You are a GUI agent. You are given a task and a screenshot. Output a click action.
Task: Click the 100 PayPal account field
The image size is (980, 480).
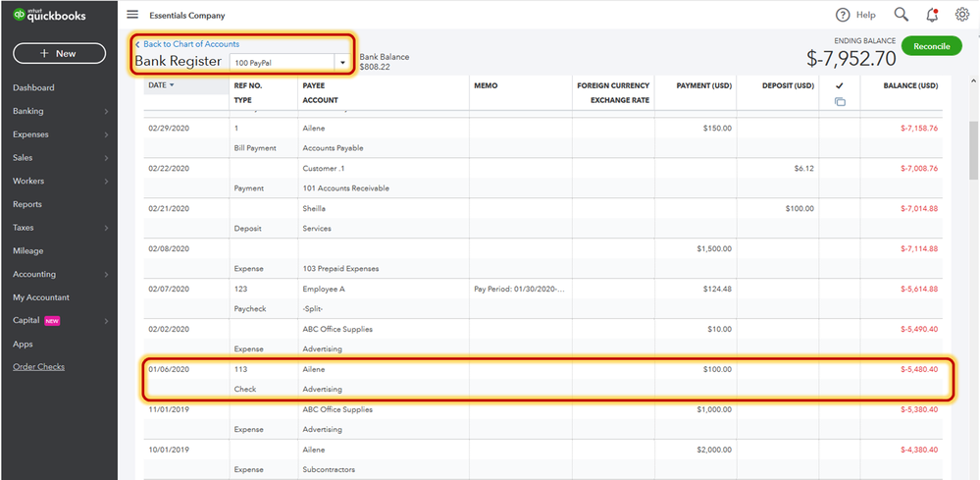click(283, 63)
